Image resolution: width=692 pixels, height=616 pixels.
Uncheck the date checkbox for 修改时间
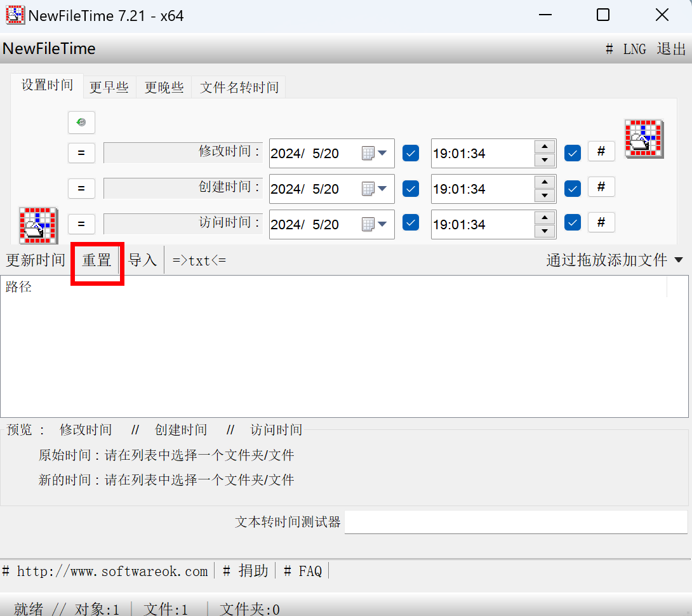click(410, 153)
